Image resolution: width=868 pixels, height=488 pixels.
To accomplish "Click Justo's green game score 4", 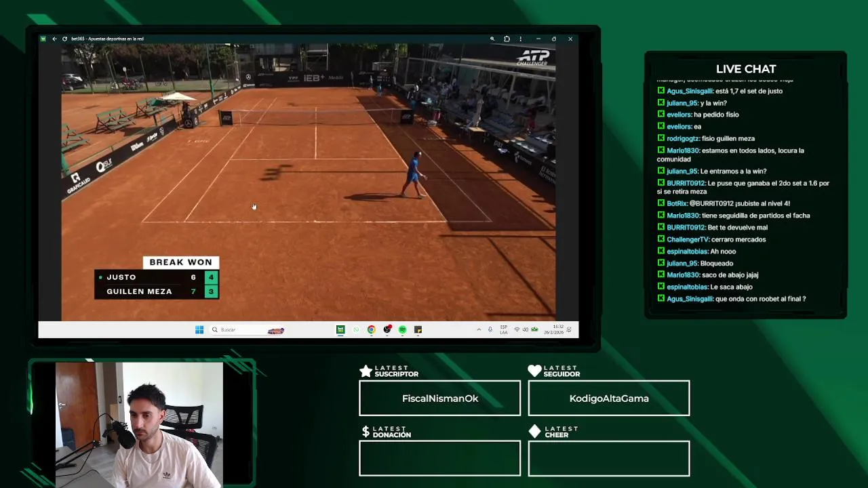I will coord(211,277).
